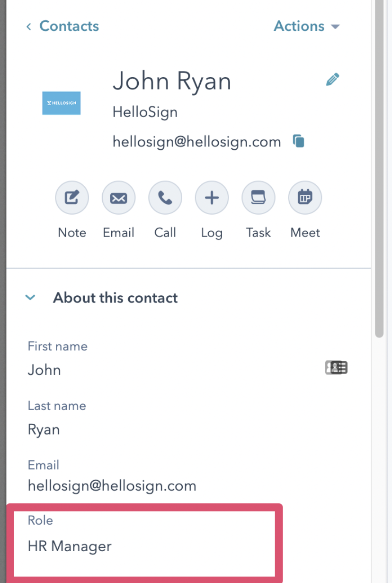The height and width of the screenshot is (583, 392).
Task: Open the contact card icon beside First name
Action: tap(337, 367)
